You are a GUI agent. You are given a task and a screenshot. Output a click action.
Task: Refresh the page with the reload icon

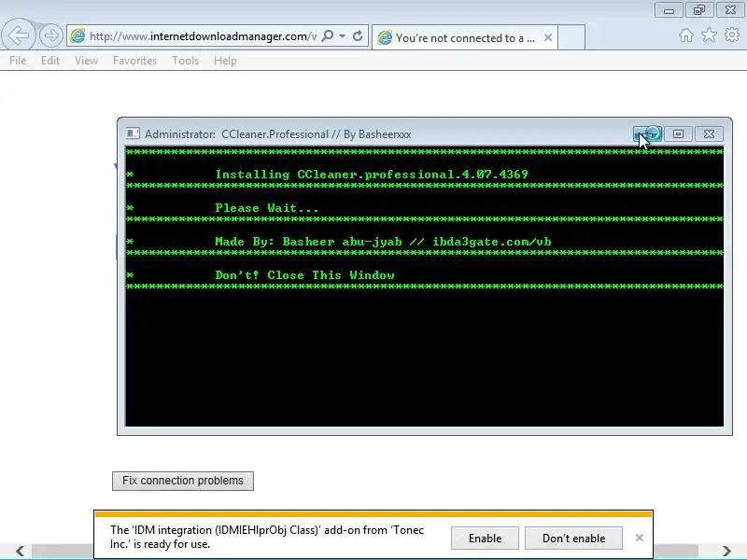click(358, 35)
